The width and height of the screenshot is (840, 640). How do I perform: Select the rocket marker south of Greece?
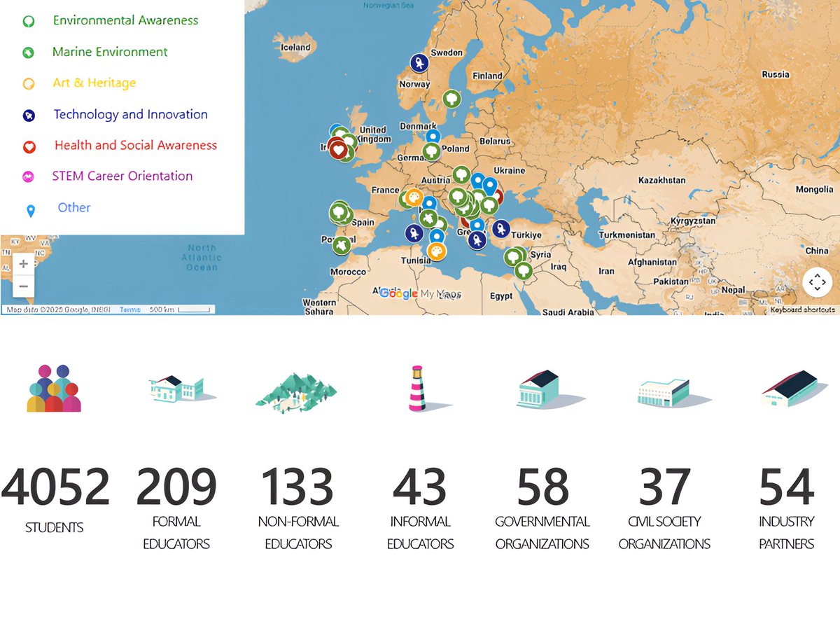click(x=477, y=241)
